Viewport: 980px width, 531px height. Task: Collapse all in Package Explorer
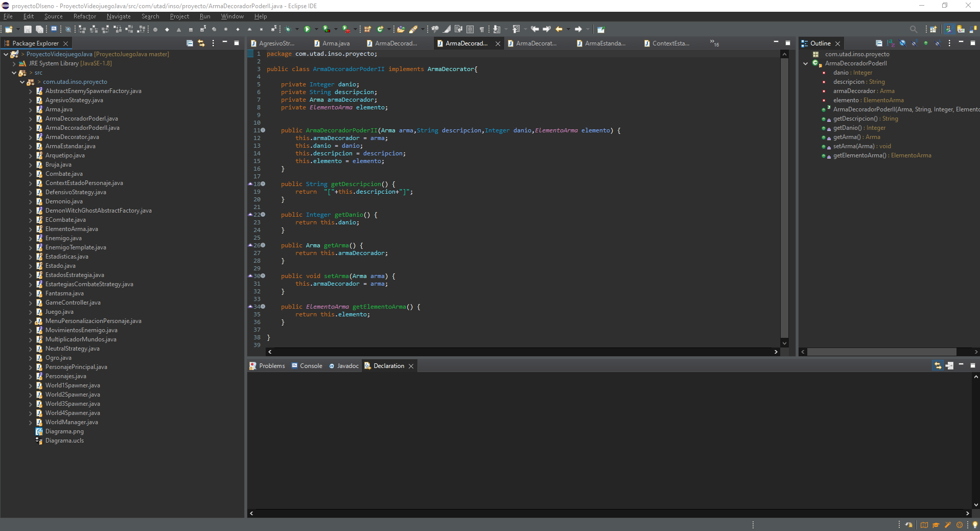point(190,43)
